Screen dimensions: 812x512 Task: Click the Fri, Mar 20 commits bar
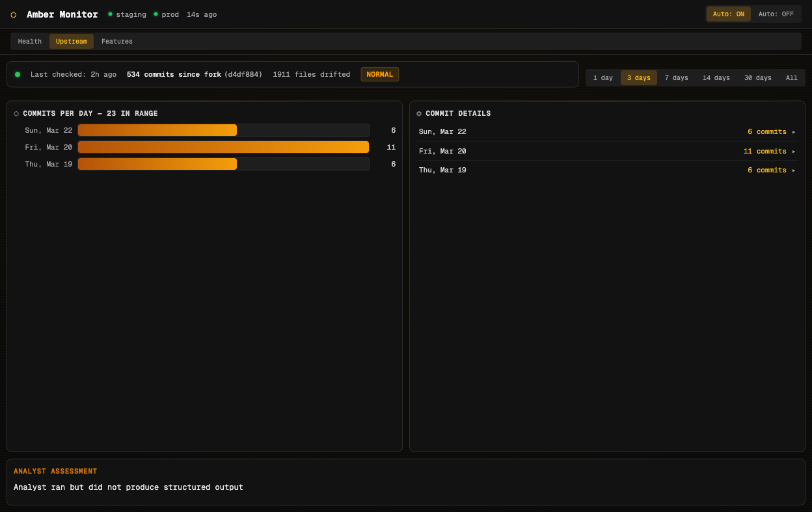click(x=223, y=147)
